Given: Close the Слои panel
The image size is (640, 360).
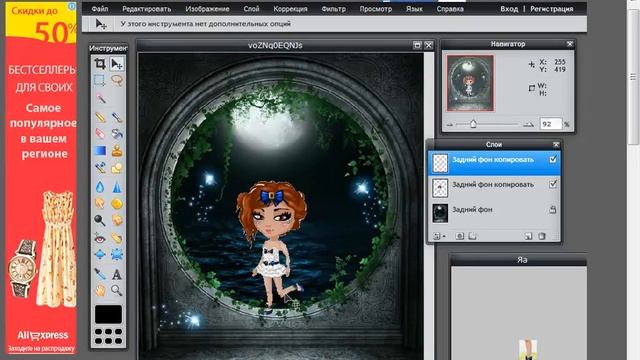Looking at the screenshot, I should (x=556, y=144).
